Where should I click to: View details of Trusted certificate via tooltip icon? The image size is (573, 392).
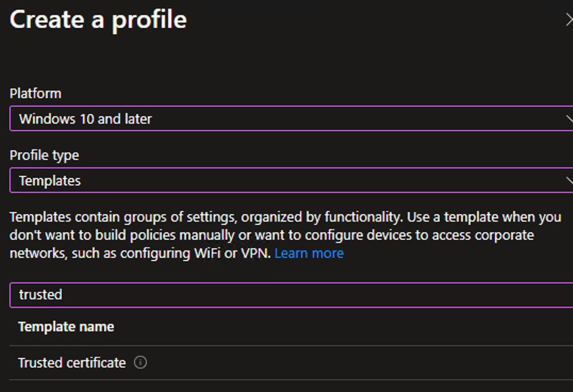(141, 363)
